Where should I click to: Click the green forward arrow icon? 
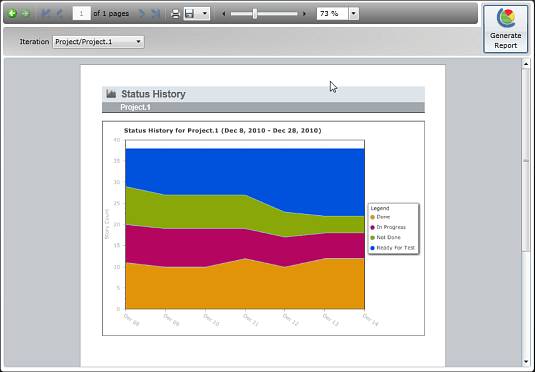click(25, 14)
